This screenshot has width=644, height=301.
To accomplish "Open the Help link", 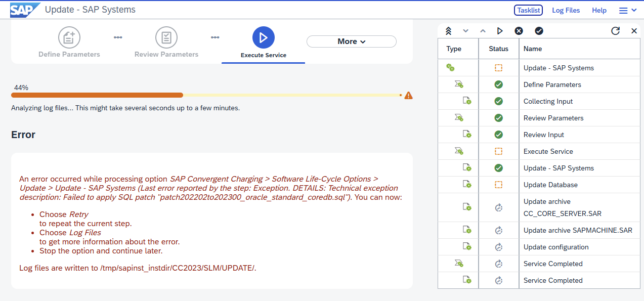I will click(x=599, y=10).
